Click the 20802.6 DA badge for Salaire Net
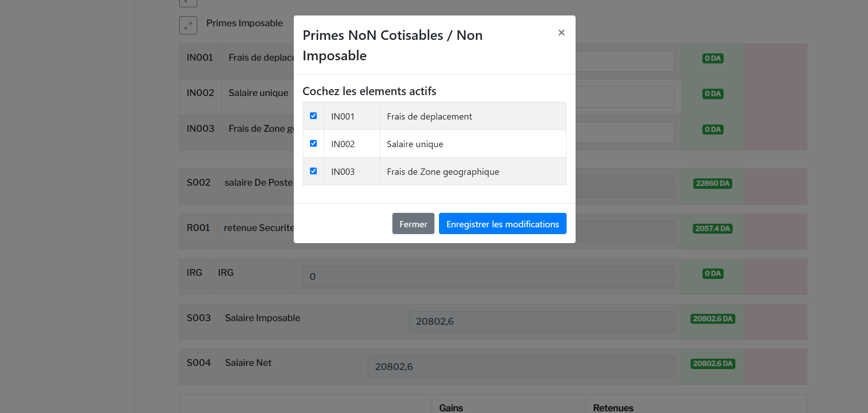The image size is (868, 413). point(712,364)
